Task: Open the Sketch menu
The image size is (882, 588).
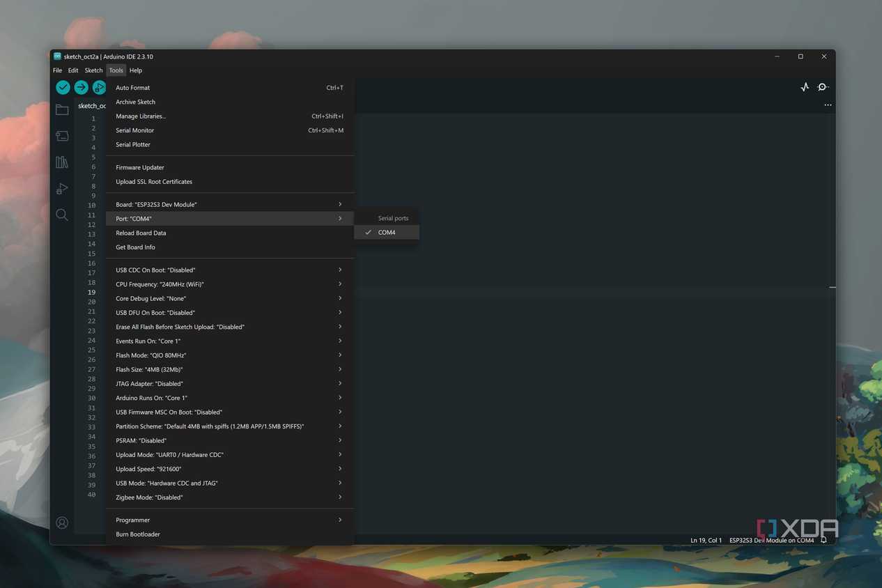Action: [93, 70]
